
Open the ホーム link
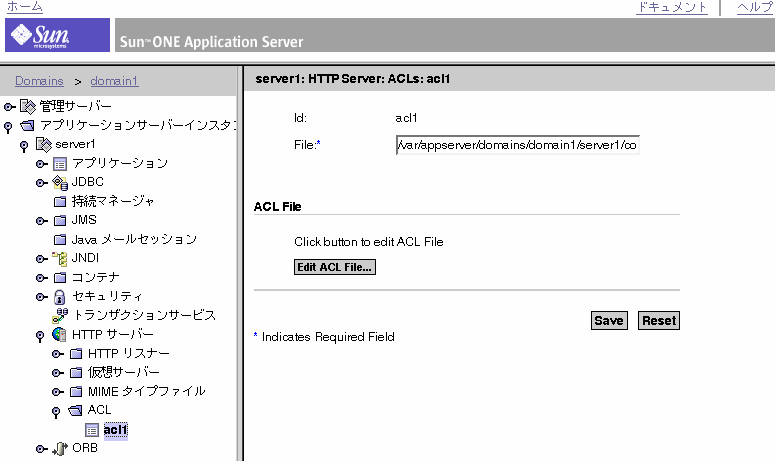(24, 7)
